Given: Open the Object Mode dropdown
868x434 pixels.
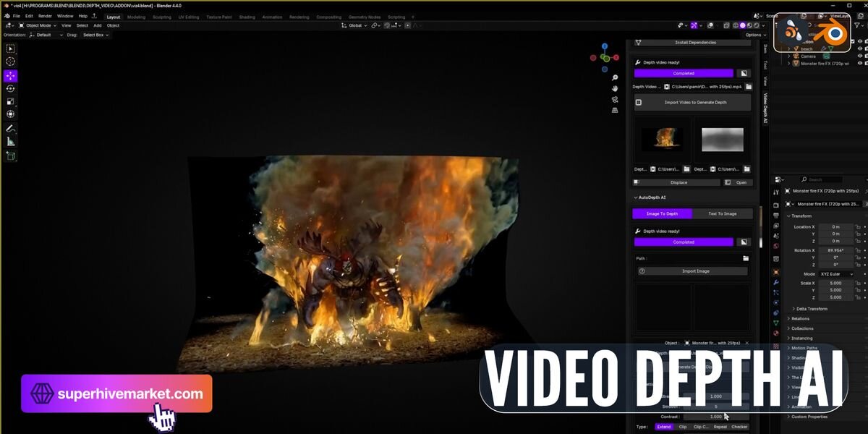Looking at the screenshot, I should (36, 25).
